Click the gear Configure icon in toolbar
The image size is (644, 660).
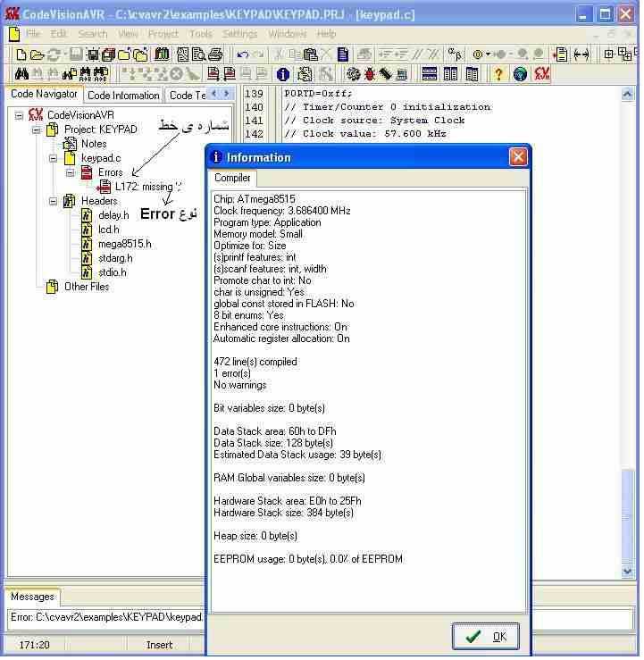pyautogui.click(x=353, y=74)
